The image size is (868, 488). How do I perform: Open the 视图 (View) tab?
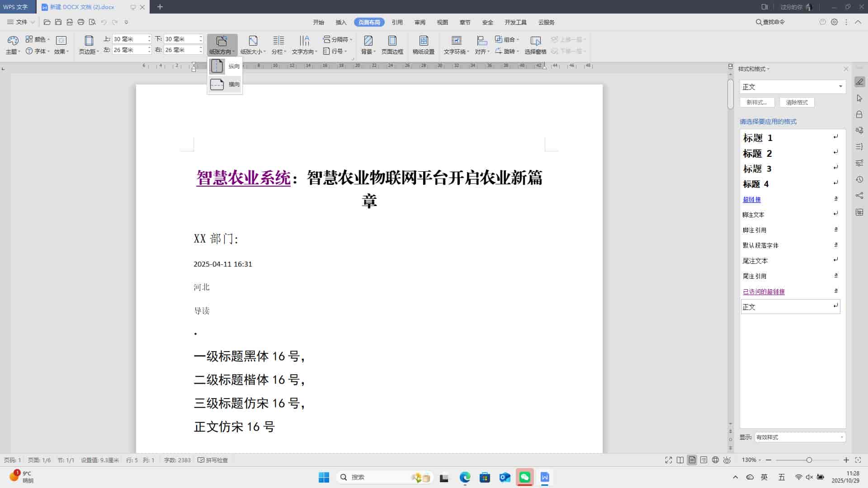coord(442,22)
